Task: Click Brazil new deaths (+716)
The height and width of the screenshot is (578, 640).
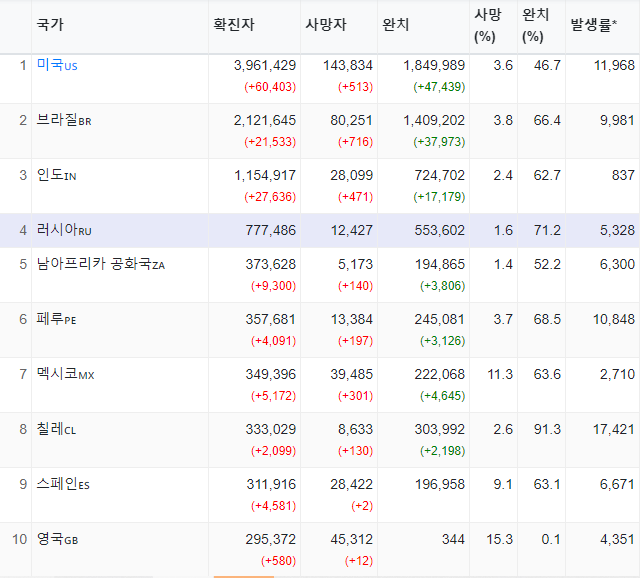Action: tap(356, 142)
